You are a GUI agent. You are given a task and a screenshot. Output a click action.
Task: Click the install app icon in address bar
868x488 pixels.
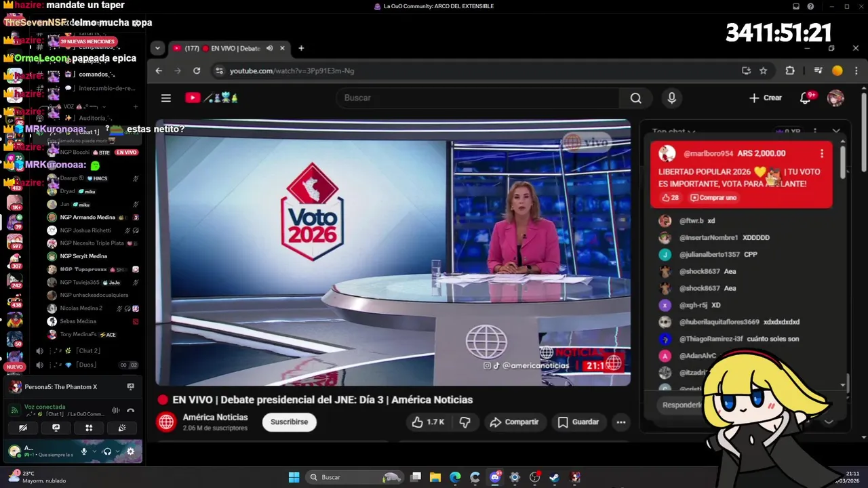[x=746, y=70]
